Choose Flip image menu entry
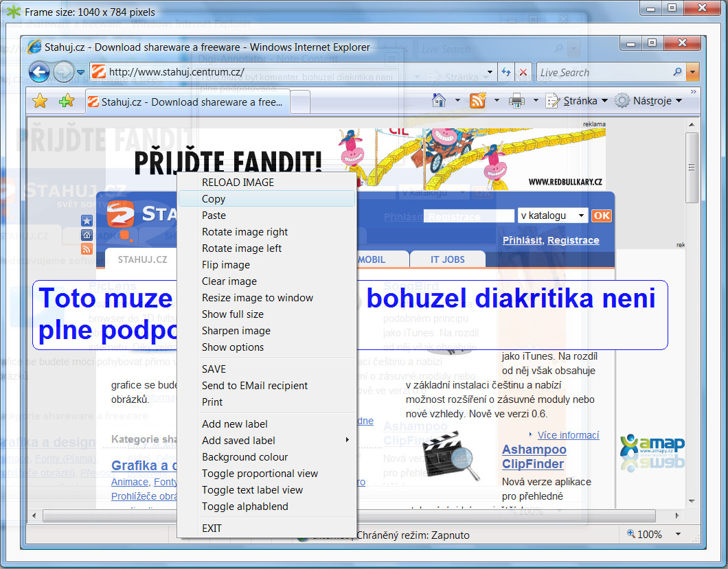Viewport: 728px width, 569px height. click(x=266, y=264)
